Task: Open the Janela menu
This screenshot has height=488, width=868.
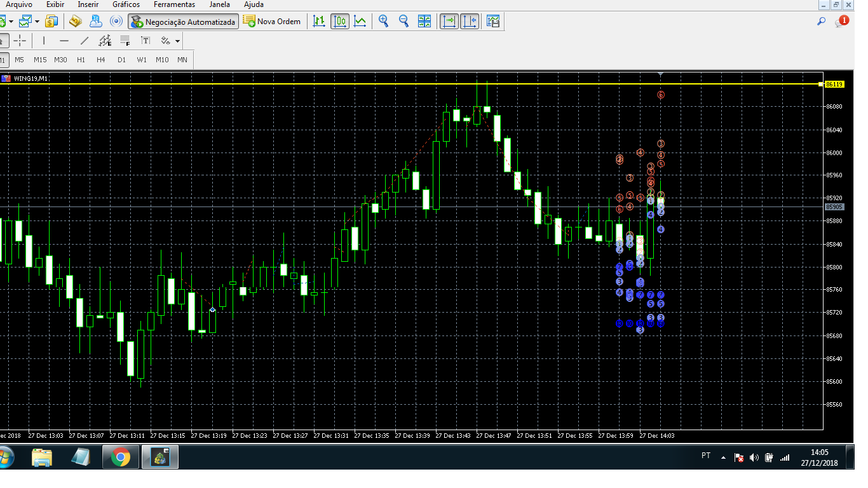Action: point(220,4)
